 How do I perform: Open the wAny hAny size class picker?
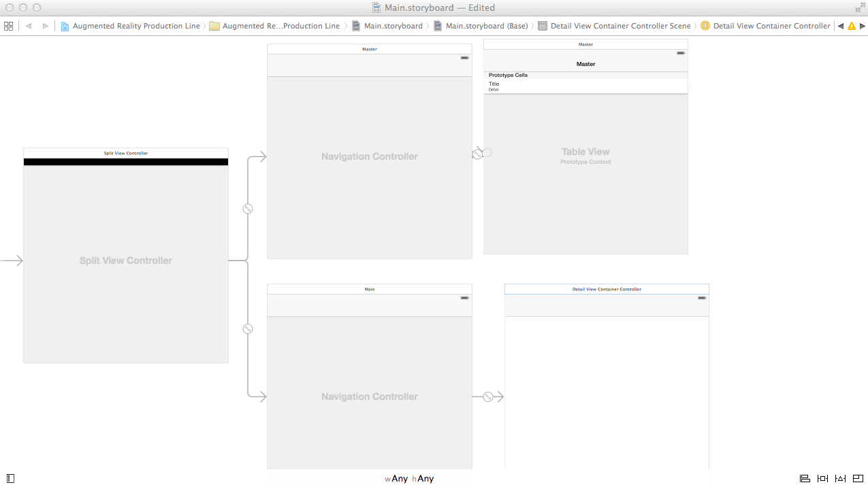pos(409,479)
